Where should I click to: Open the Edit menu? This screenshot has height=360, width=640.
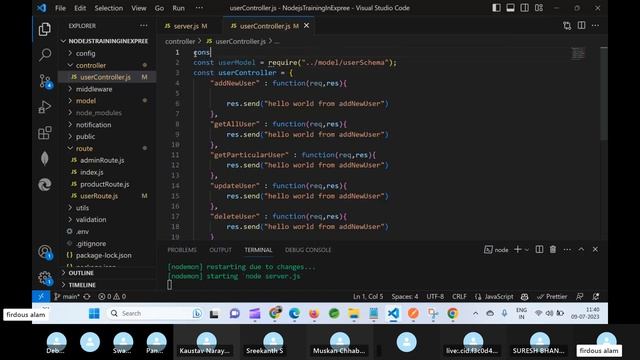coord(80,8)
